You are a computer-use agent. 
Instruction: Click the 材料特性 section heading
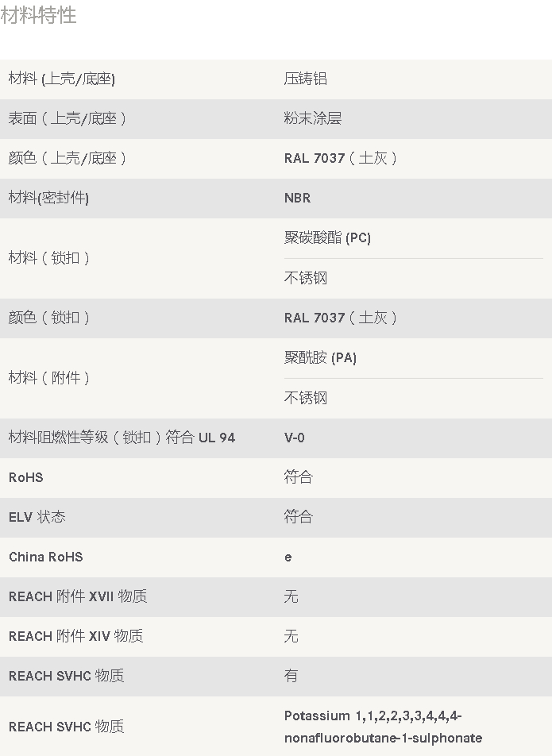point(38,15)
